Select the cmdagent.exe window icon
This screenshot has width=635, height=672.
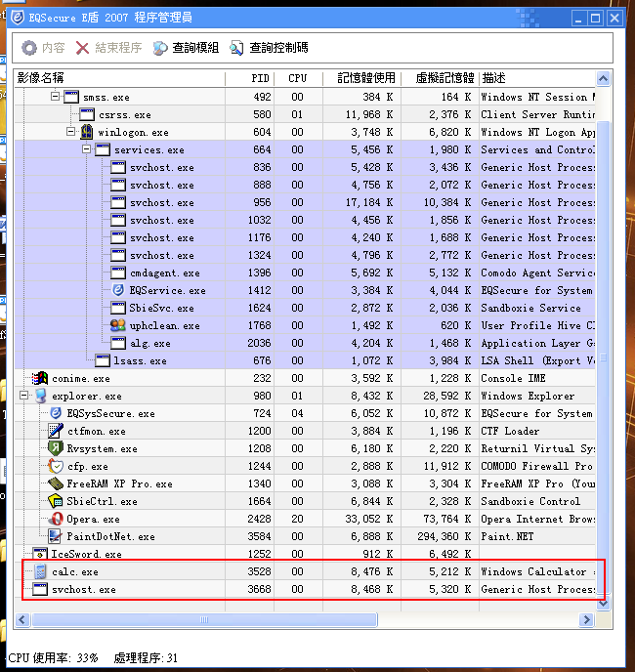point(118,273)
